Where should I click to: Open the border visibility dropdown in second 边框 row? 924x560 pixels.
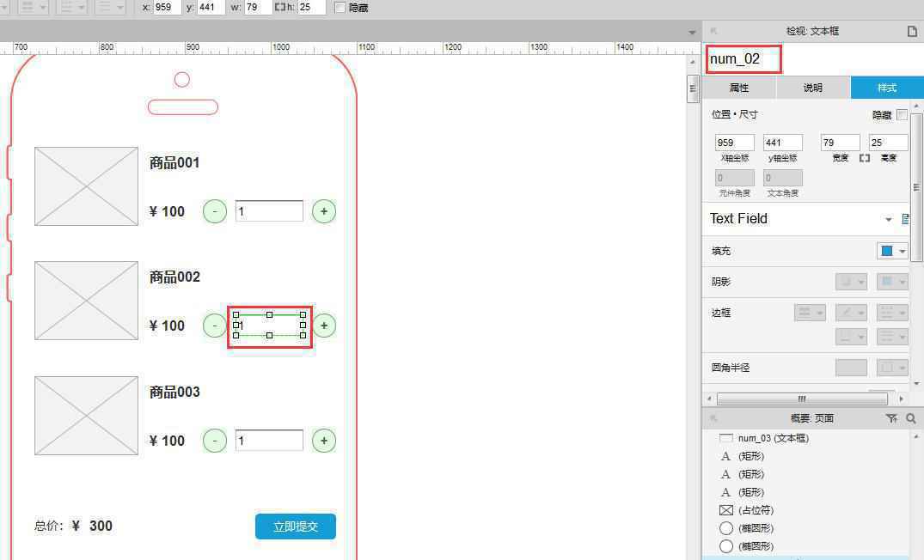point(851,337)
